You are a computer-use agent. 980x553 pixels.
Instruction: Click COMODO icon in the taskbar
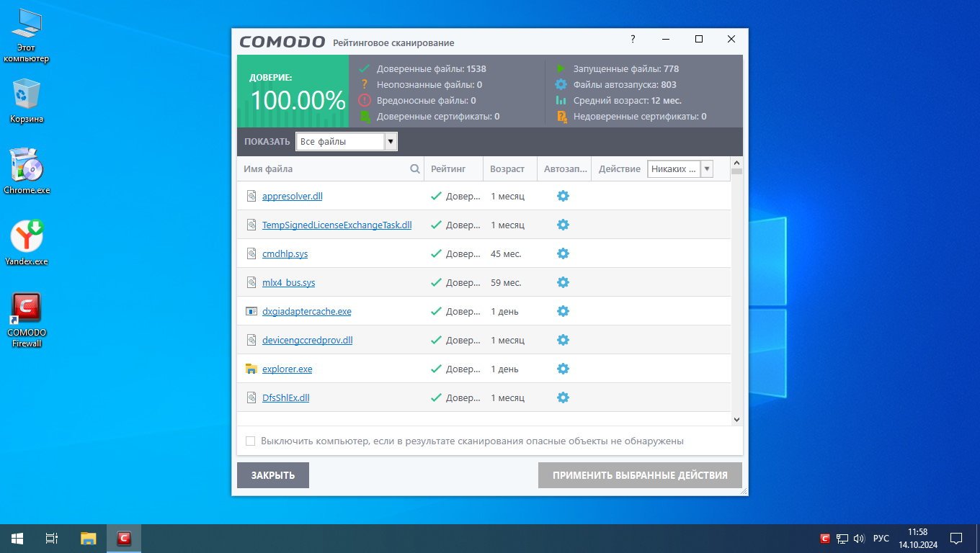pyautogui.click(x=124, y=538)
